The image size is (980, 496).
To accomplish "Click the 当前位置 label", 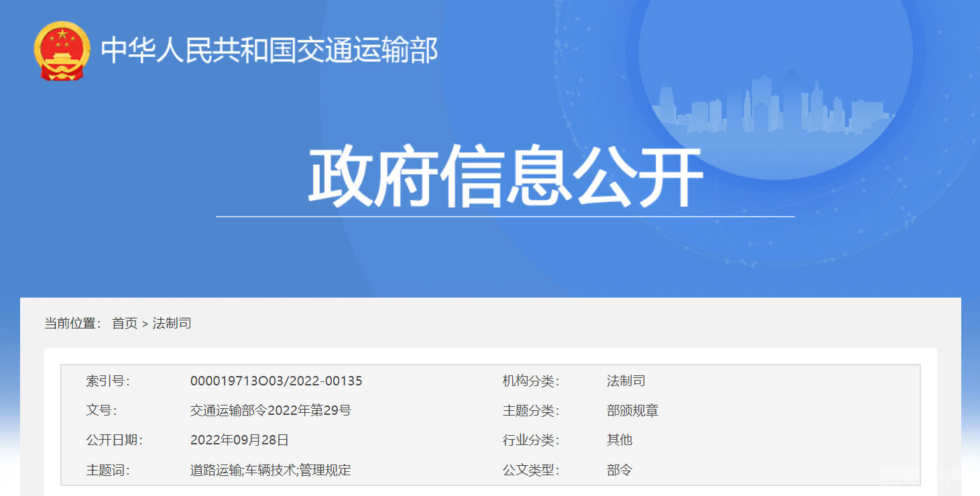I will 72,323.
